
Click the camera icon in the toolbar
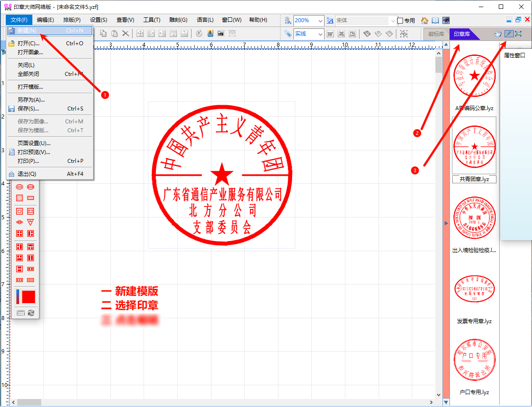[220, 33]
